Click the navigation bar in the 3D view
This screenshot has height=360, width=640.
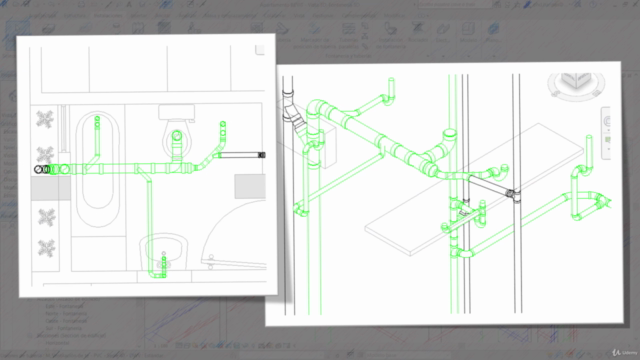[x=606, y=133]
